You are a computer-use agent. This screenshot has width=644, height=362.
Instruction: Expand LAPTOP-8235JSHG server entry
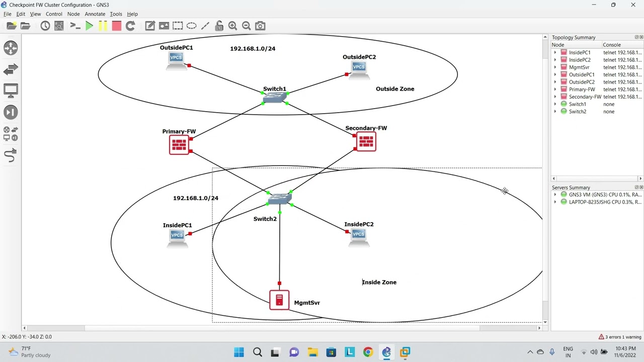click(x=555, y=202)
